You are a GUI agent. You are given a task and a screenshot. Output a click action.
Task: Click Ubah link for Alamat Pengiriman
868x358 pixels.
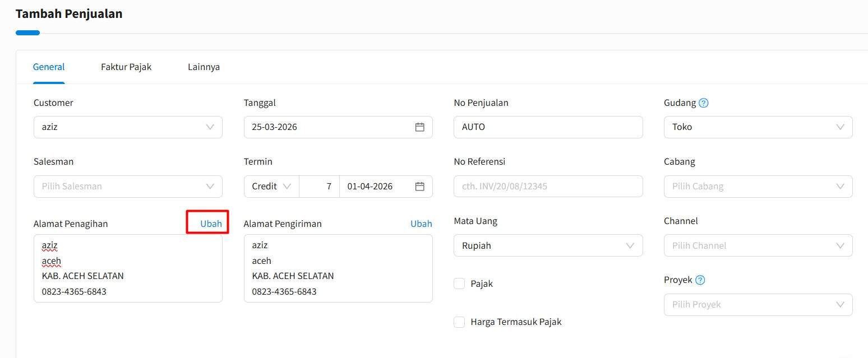point(421,224)
